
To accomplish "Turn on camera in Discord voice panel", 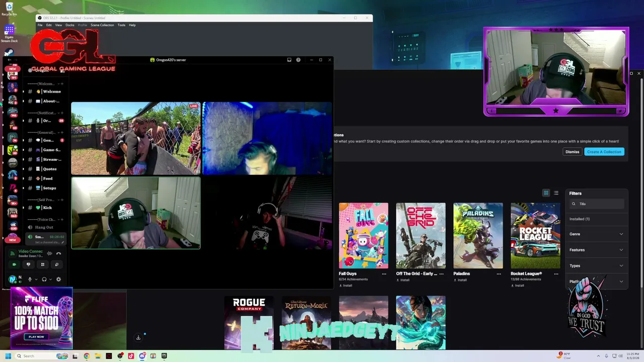I will (x=14, y=264).
